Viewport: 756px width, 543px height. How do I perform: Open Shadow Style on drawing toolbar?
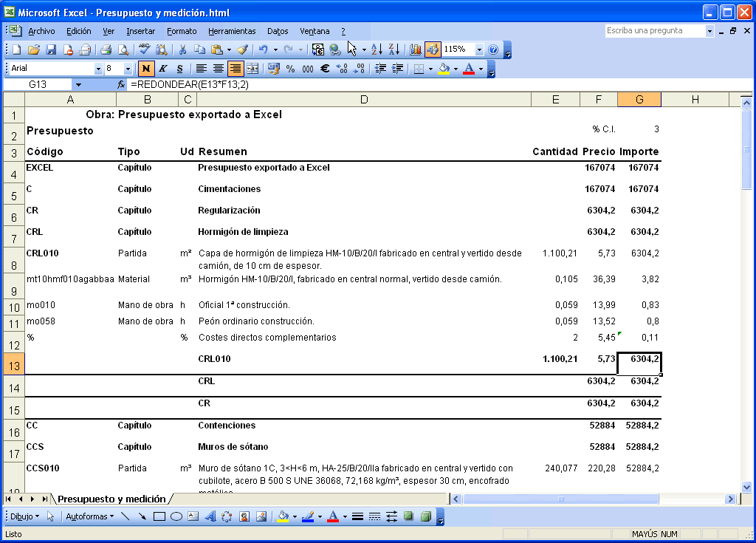[x=408, y=516]
